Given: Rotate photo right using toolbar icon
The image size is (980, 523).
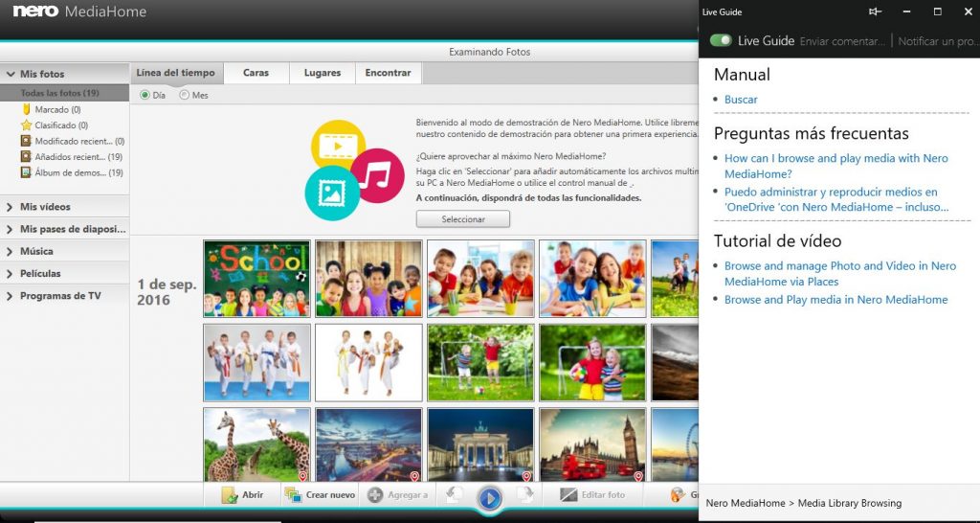Looking at the screenshot, I should point(525,495).
